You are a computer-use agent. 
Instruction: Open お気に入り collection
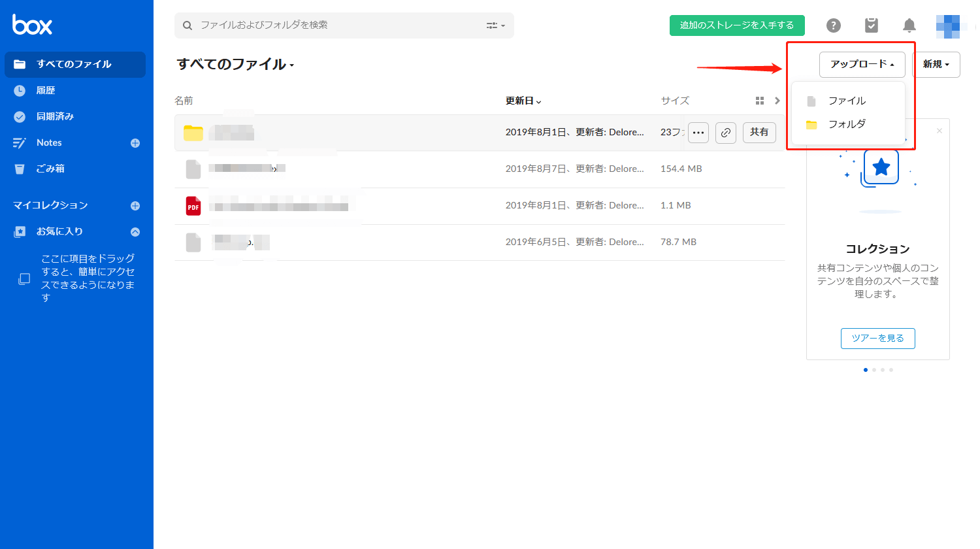click(59, 232)
